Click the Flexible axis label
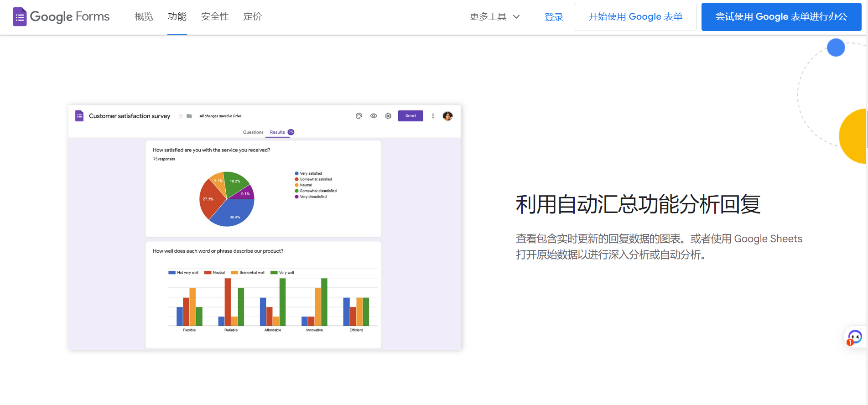868x405 pixels. 189,330
